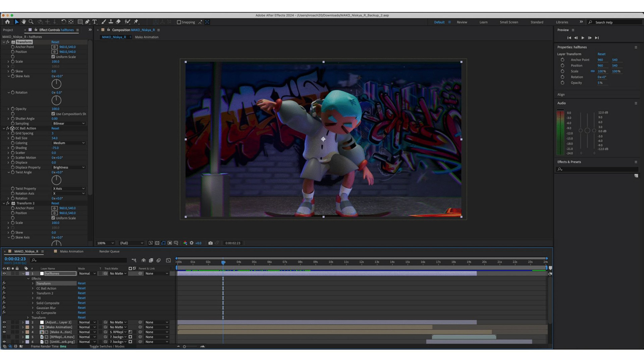The image size is (644, 362).
Task: Open the Sampling Bilinear dropdown
Action: 68,123
